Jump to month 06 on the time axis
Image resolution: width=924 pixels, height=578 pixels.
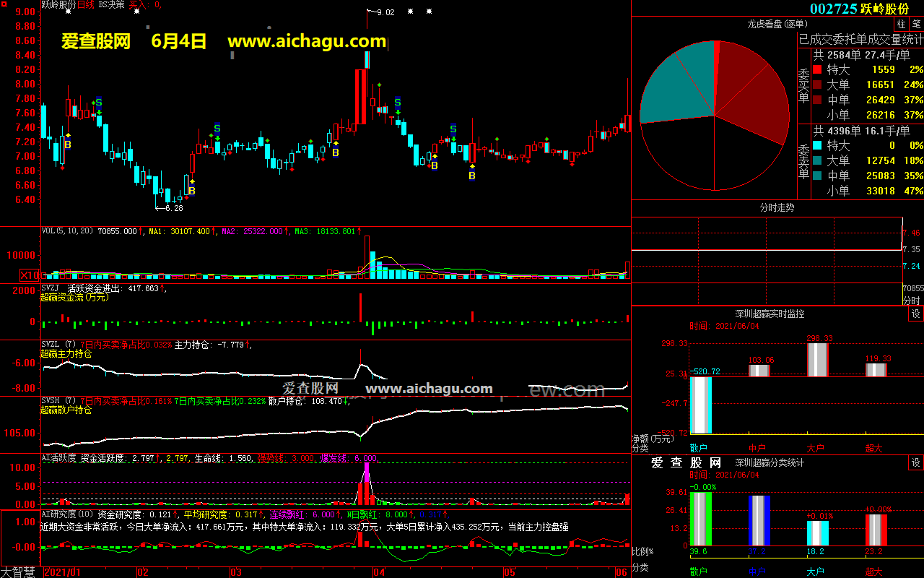pos(622,572)
